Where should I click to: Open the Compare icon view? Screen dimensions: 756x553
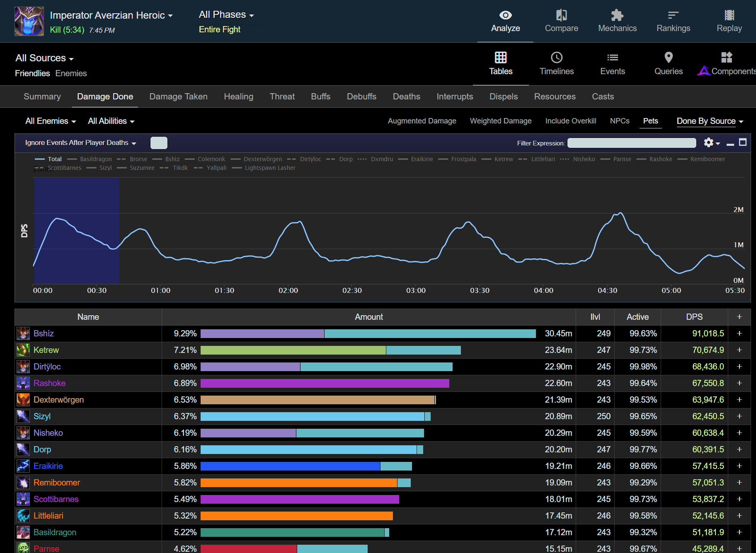(561, 16)
